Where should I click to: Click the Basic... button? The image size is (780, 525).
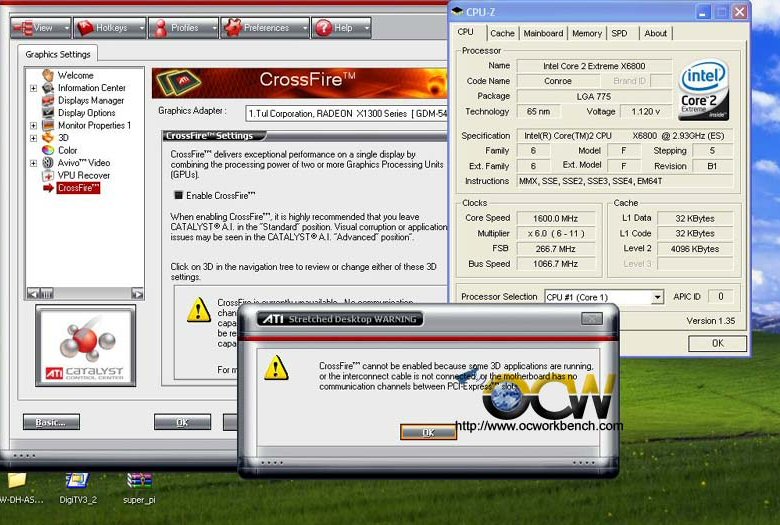(51, 422)
